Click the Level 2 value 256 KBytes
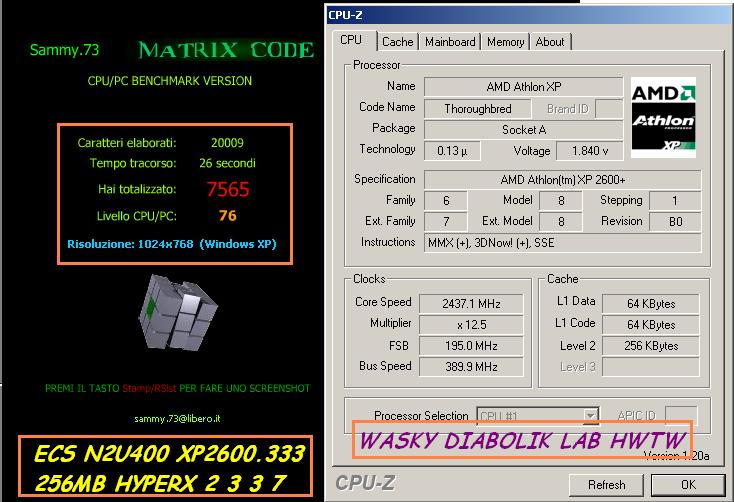Screen dimensions: 734x502 coord(651,346)
